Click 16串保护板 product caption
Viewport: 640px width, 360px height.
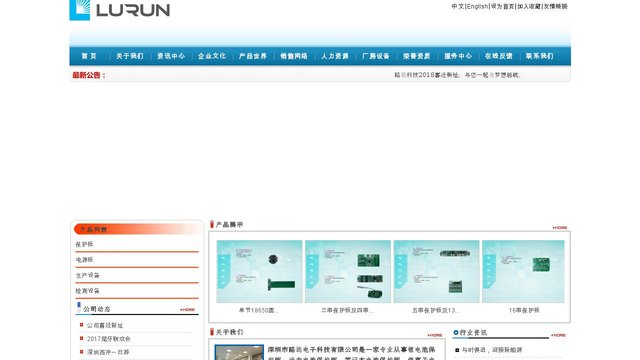point(524,310)
